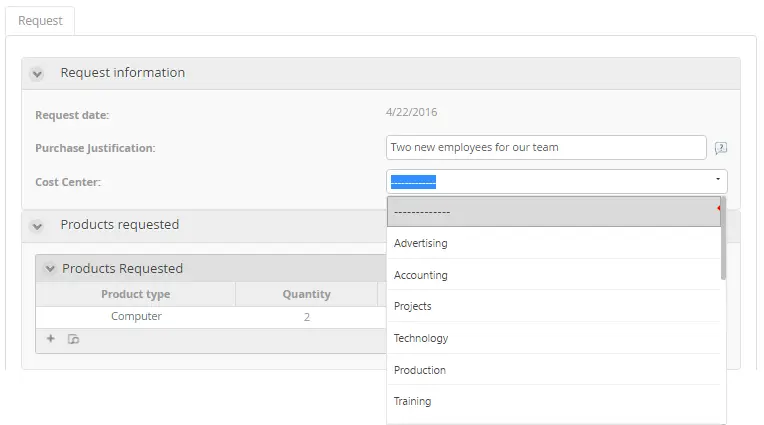Select Technology cost center
The height and width of the screenshot is (425, 764).
coord(554,338)
